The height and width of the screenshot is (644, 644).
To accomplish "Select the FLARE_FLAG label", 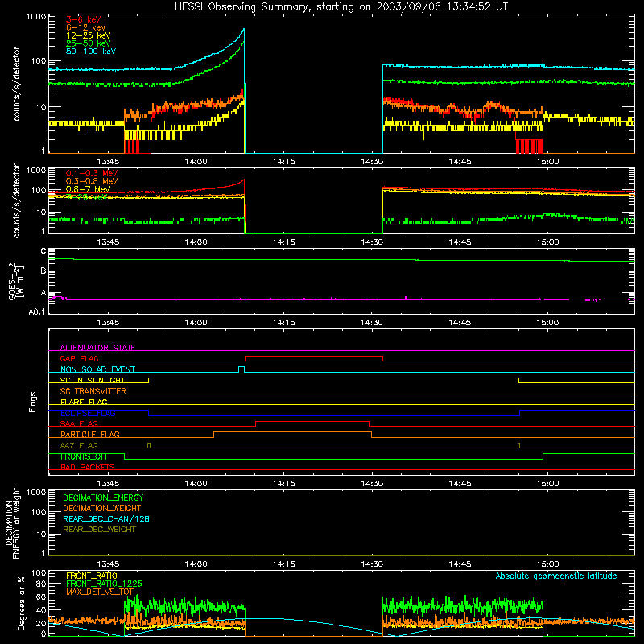I will pos(84,402).
